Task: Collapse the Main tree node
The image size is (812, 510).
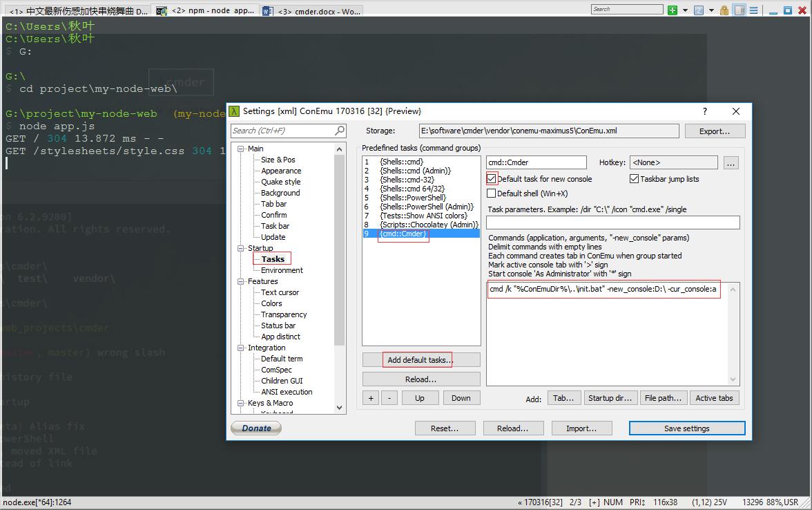Action: (241, 149)
